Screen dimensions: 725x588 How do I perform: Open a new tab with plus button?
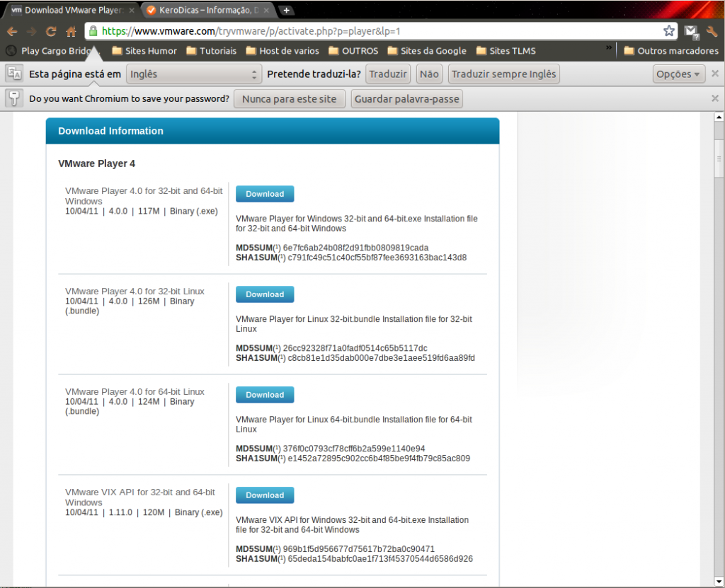coord(287,10)
